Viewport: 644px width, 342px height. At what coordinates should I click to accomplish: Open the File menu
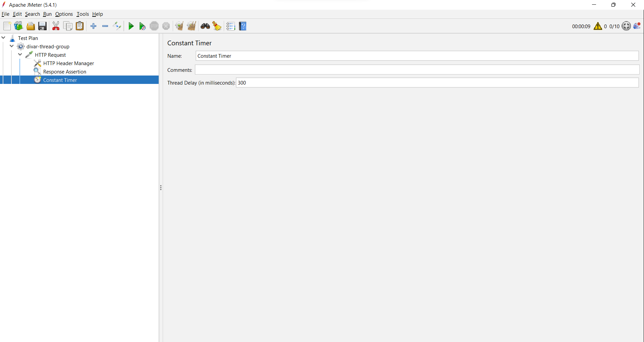[5, 14]
